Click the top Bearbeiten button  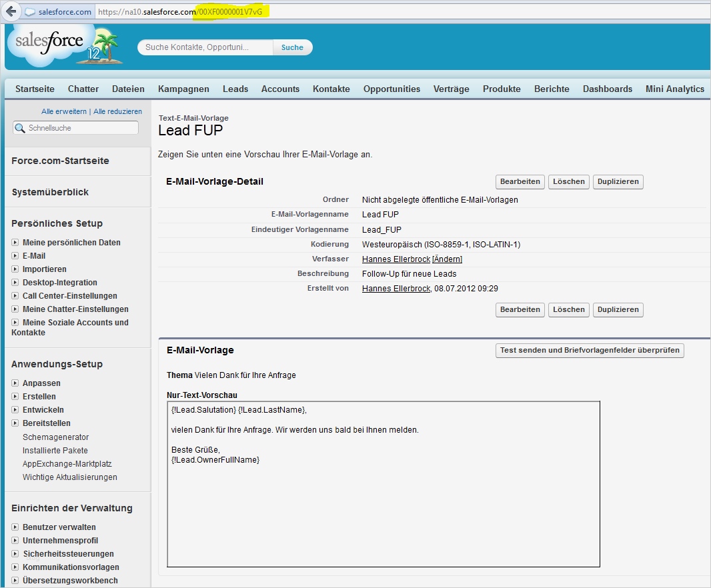point(520,182)
